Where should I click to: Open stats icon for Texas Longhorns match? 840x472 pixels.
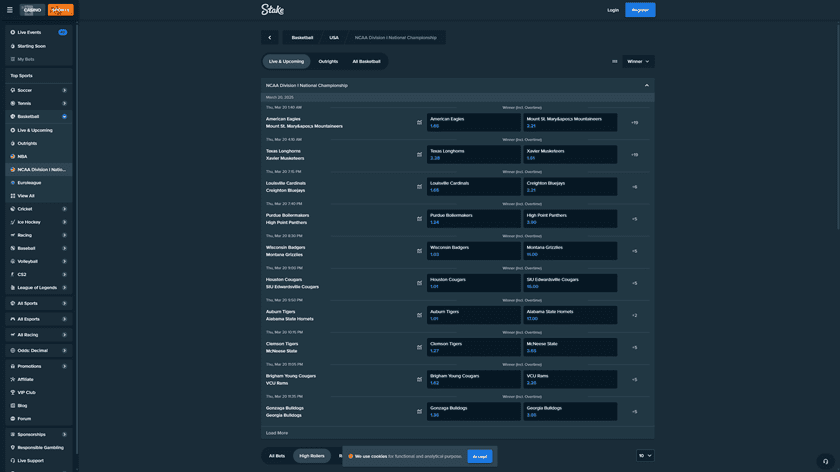[419, 155]
